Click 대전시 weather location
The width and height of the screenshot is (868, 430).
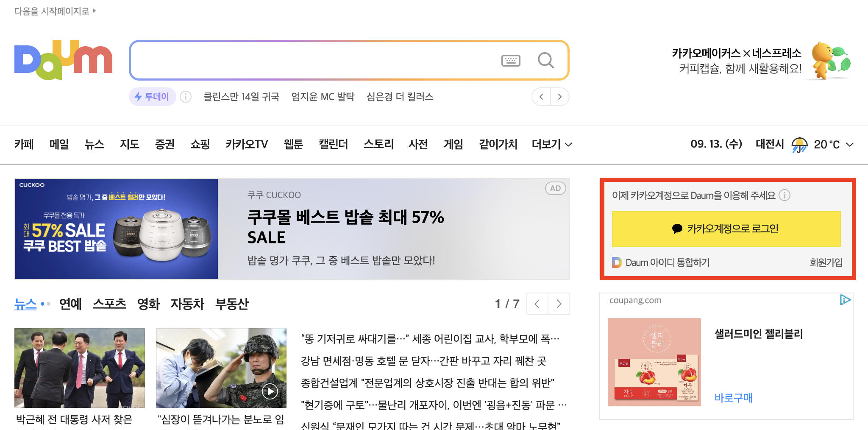[x=770, y=145]
